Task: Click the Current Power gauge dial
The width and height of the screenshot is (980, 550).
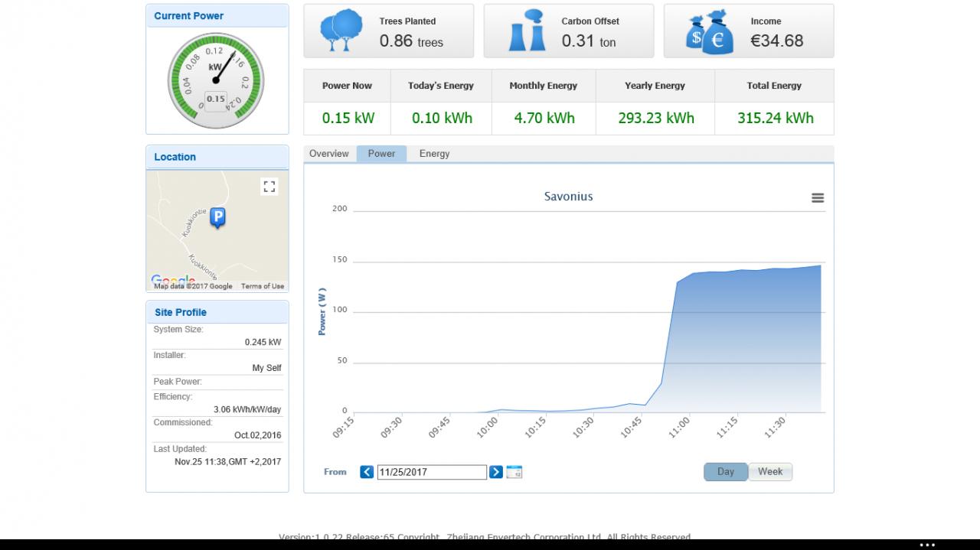Action: (x=215, y=80)
